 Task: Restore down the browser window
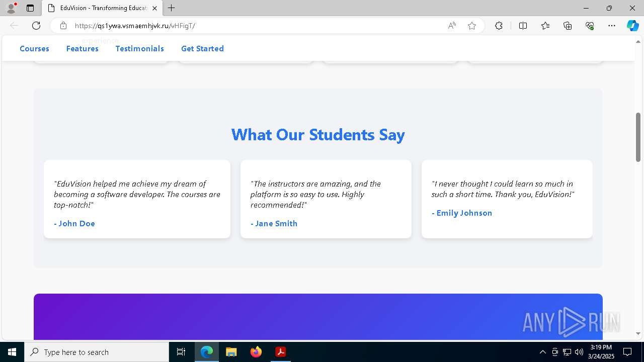click(609, 8)
